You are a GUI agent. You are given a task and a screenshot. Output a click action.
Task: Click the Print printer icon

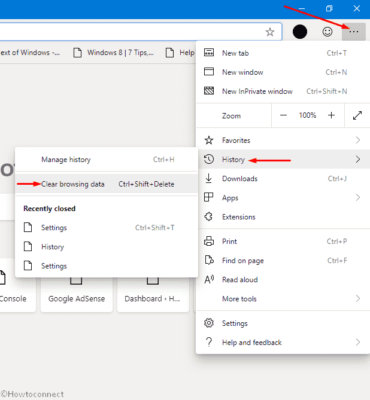point(209,241)
